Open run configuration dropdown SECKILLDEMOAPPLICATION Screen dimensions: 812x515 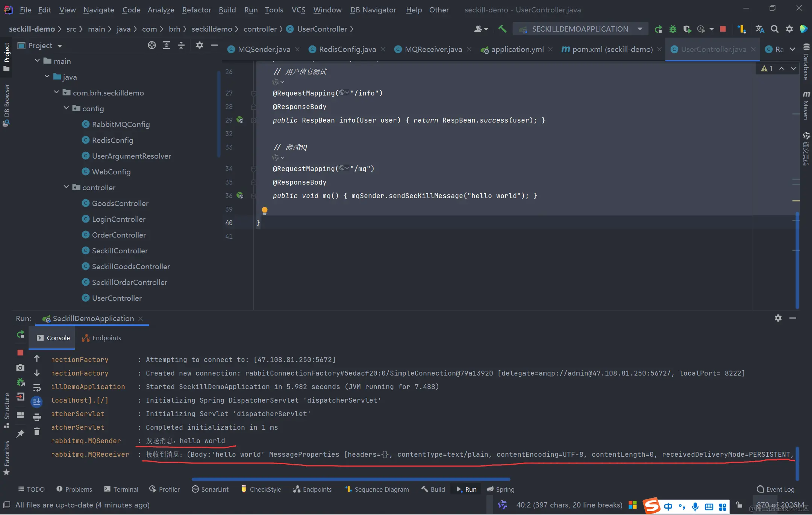pos(580,29)
